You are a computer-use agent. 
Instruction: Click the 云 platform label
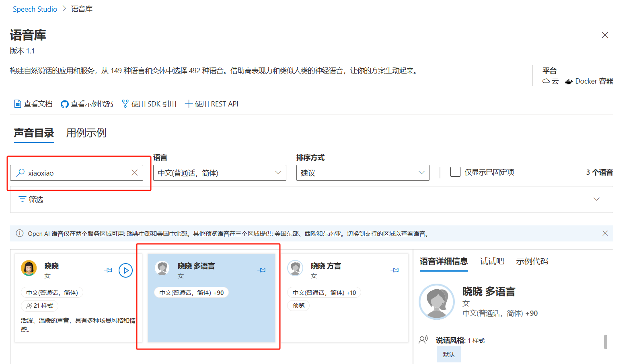[x=555, y=81]
